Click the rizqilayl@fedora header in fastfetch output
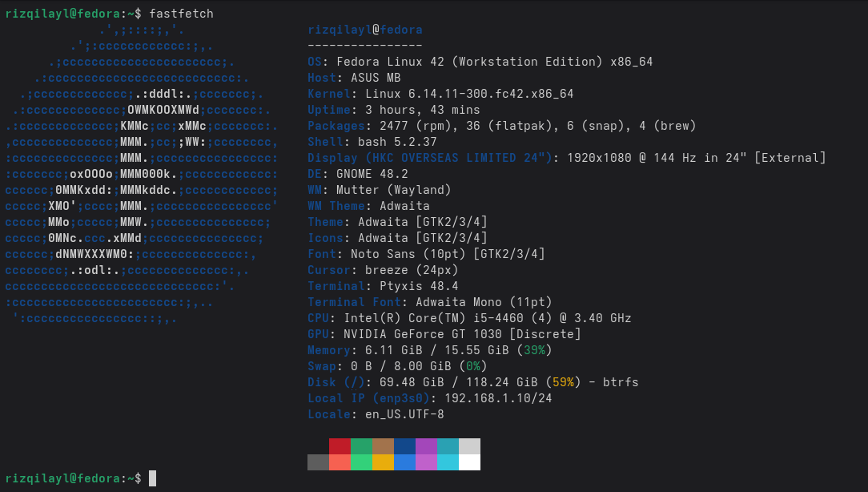Image resolution: width=868 pixels, height=492 pixels. click(364, 30)
